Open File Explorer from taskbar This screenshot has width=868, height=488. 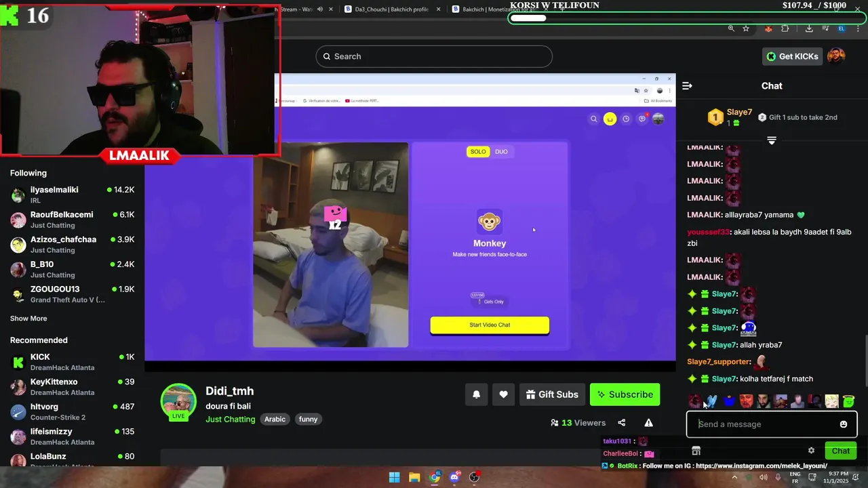(414, 477)
